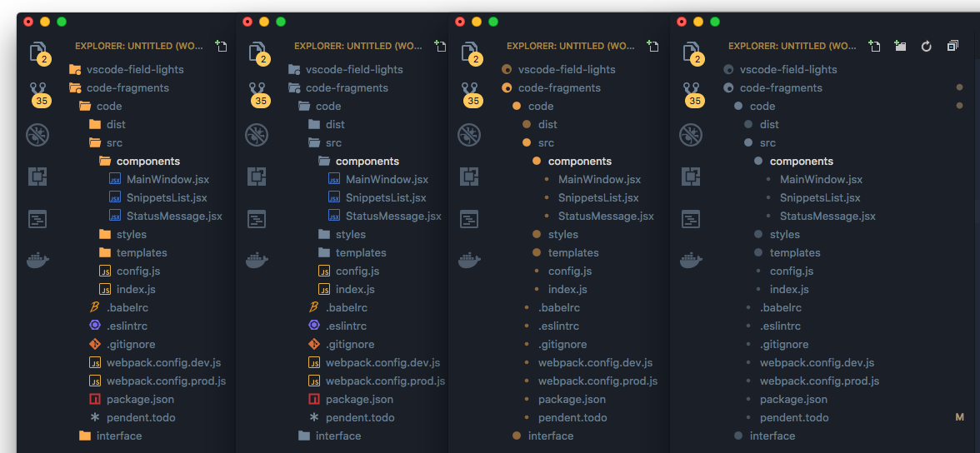Image resolution: width=980 pixels, height=453 pixels.
Task: Open Docker view in the orange-dots window
Action: 469,260
